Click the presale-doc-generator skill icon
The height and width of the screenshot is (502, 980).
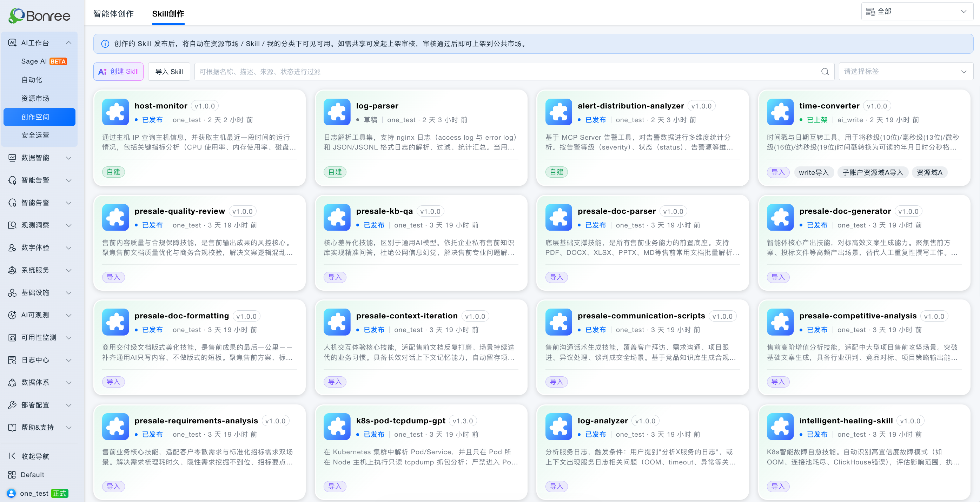point(780,217)
